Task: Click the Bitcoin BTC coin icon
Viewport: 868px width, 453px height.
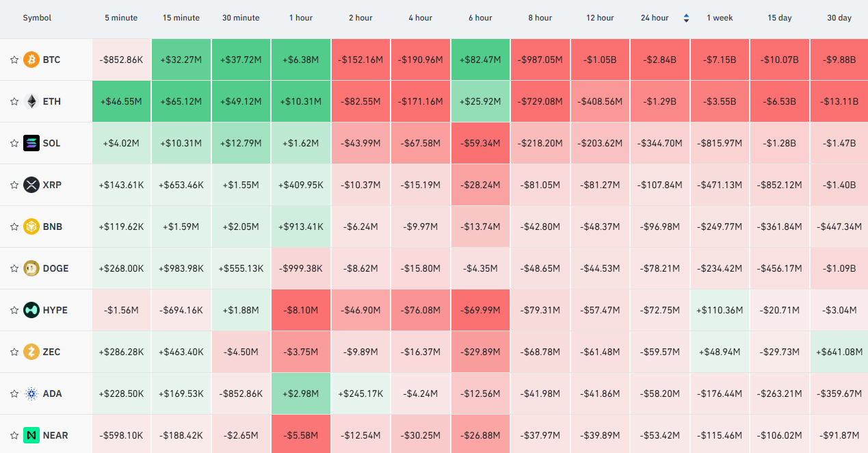Action: pyautogui.click(x=31, y=60)
